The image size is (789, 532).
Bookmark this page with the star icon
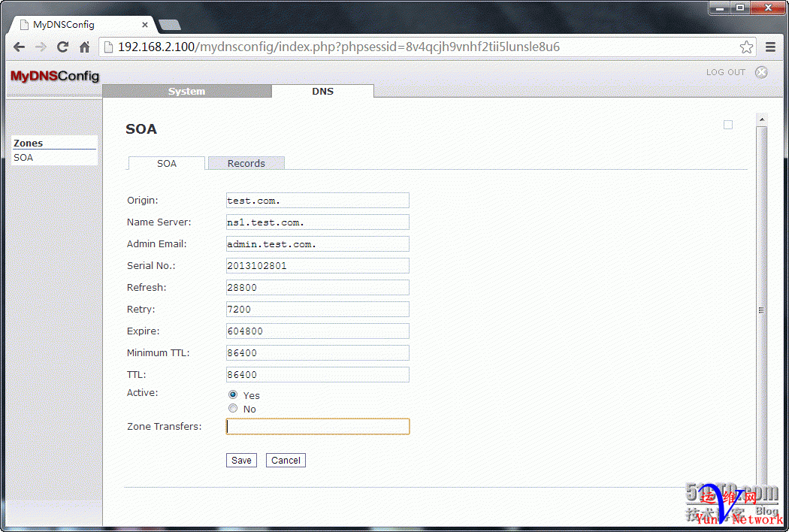pos(746,47)
